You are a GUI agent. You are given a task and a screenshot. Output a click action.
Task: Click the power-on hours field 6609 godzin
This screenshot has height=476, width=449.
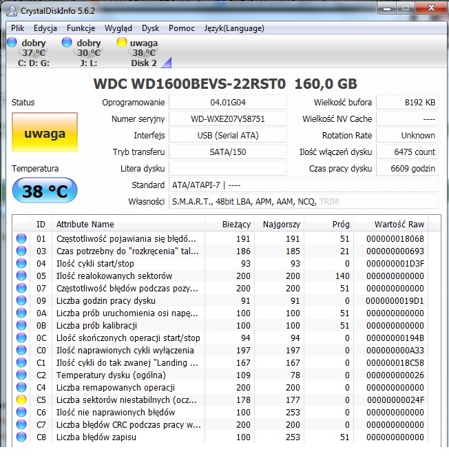pyautogui.click(x=407, y=168)
